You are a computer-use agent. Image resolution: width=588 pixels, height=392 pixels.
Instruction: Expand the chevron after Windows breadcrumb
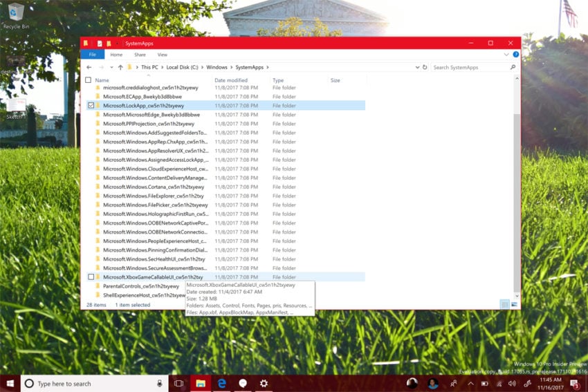(231, 68)
